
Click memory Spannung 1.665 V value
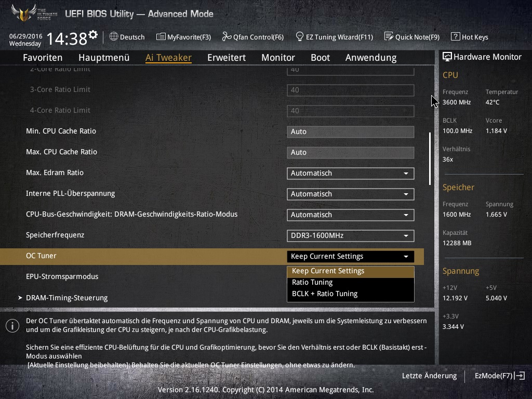[x=496, y=215]
